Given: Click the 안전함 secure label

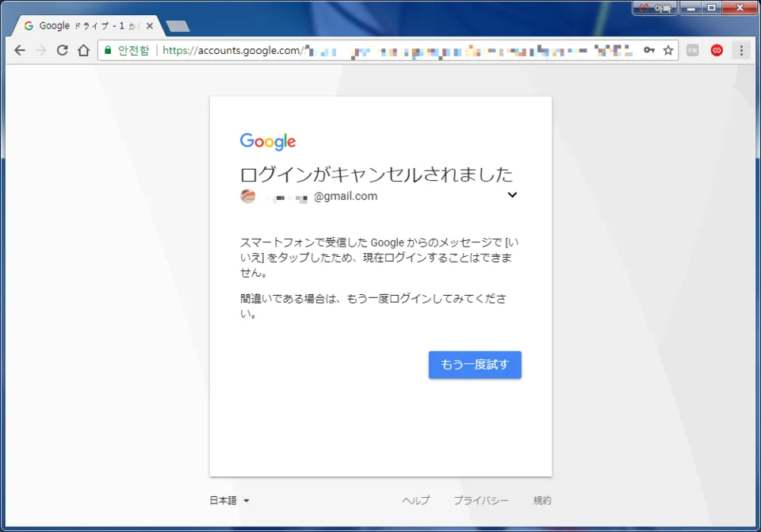Looking at the screenshot, I should click(x=133, y=50).
